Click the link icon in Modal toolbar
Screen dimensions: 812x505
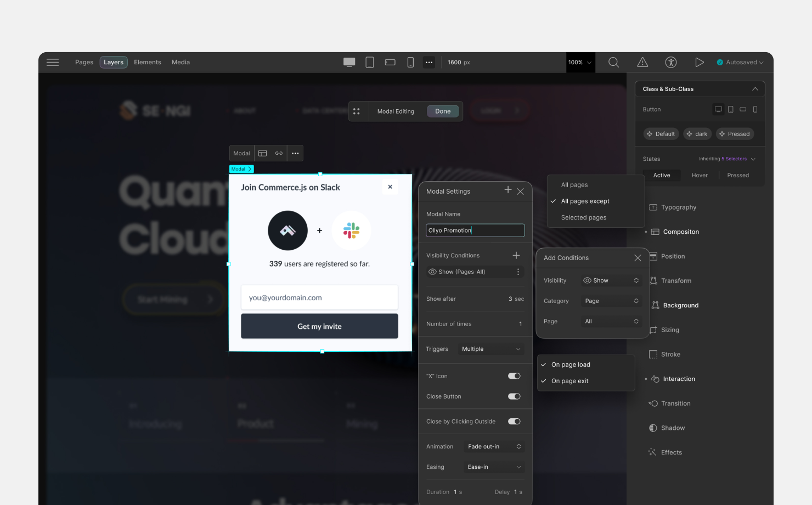(279, 153)
